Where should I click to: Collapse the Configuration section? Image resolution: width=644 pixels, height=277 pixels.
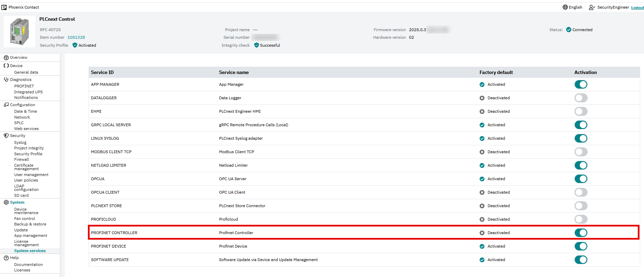click(22, 105)
